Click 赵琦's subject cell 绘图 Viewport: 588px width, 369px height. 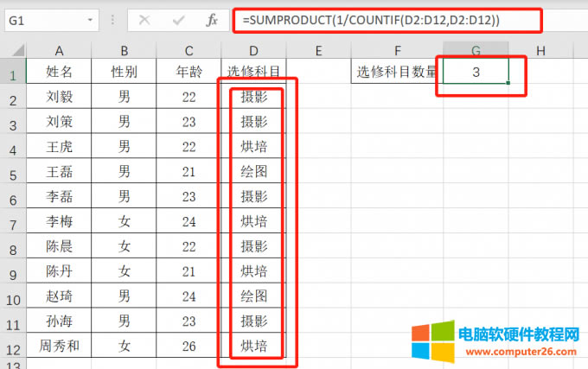[253, 296]
